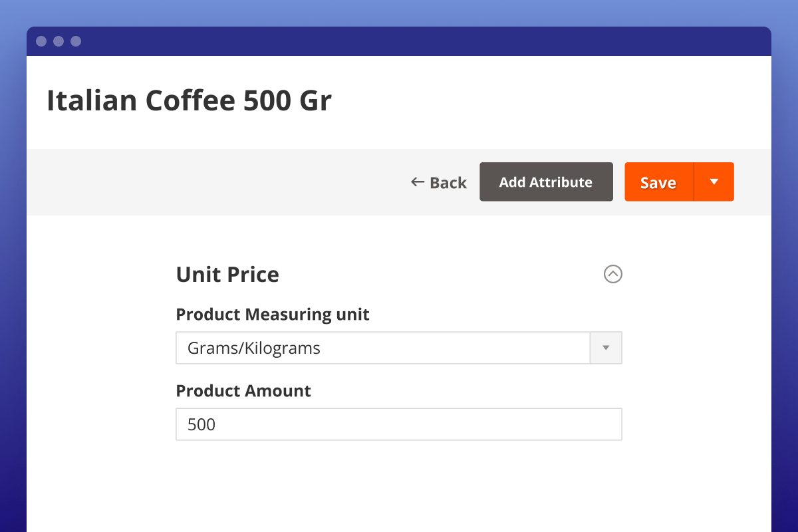
Task: Select the Product Amount field showing 500
Action: tap(399, 424)
